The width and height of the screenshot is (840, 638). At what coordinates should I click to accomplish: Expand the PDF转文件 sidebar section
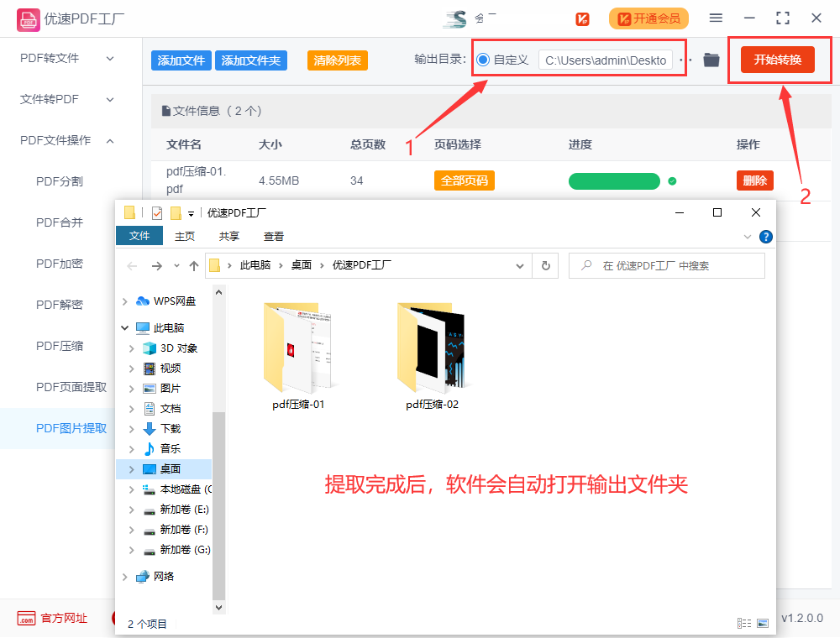[x=110, y=58]
